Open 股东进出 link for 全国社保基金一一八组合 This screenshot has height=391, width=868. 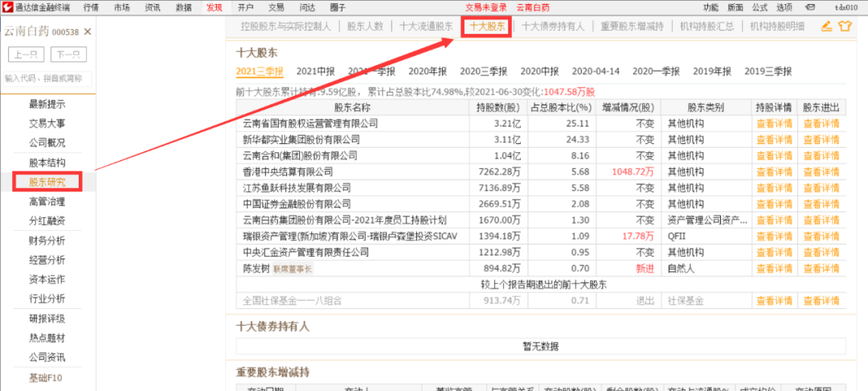click(821, 301)
